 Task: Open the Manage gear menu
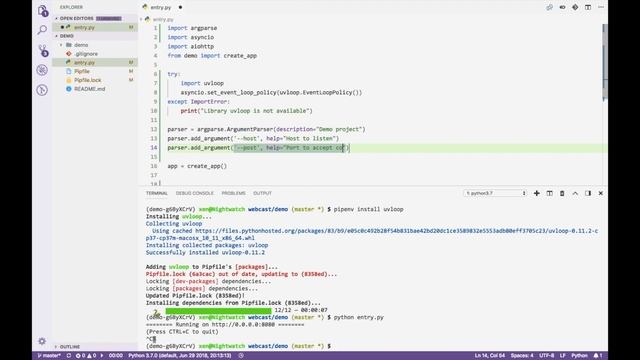(x=42, y=341)
